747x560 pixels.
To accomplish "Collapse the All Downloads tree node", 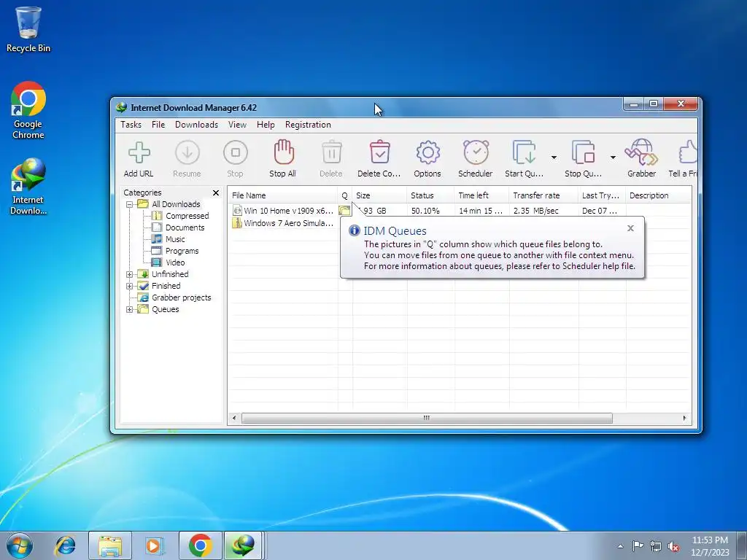I will tap(129, 204).
